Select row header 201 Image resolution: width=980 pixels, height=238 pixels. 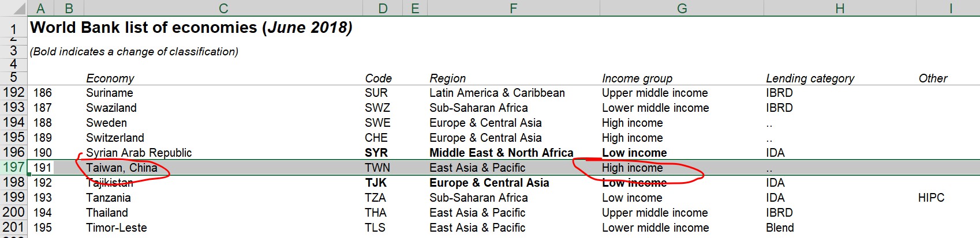point(13,227)
